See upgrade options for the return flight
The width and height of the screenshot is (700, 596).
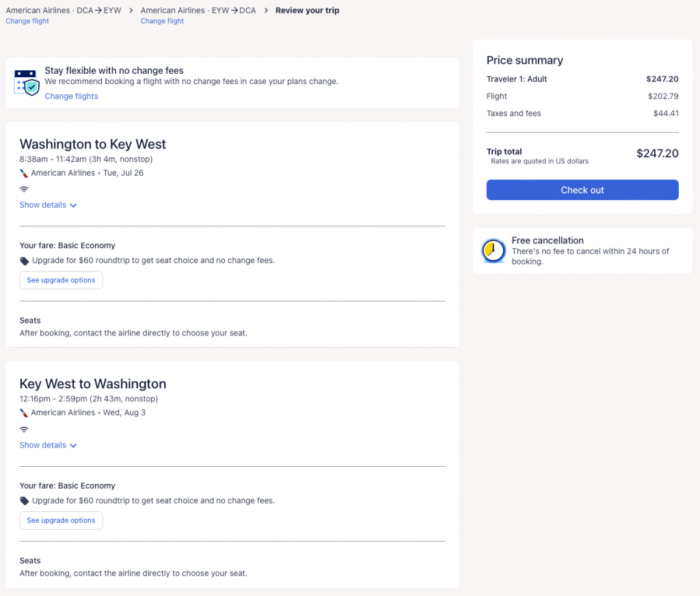(61, 520)
